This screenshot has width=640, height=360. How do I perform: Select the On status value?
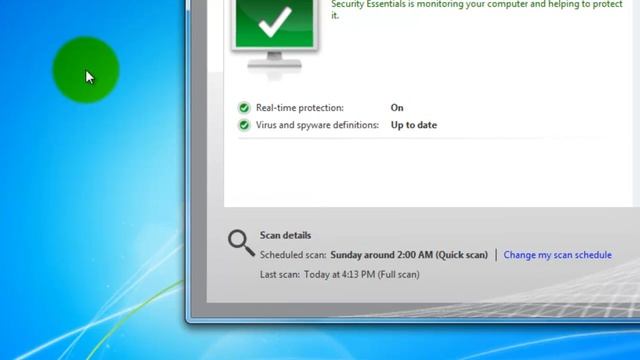click(397, 108)
